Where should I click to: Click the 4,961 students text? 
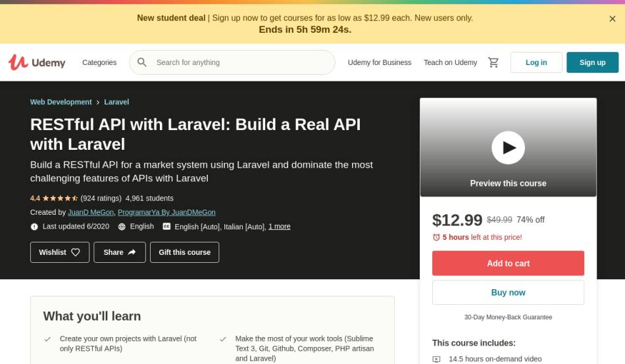149,198
